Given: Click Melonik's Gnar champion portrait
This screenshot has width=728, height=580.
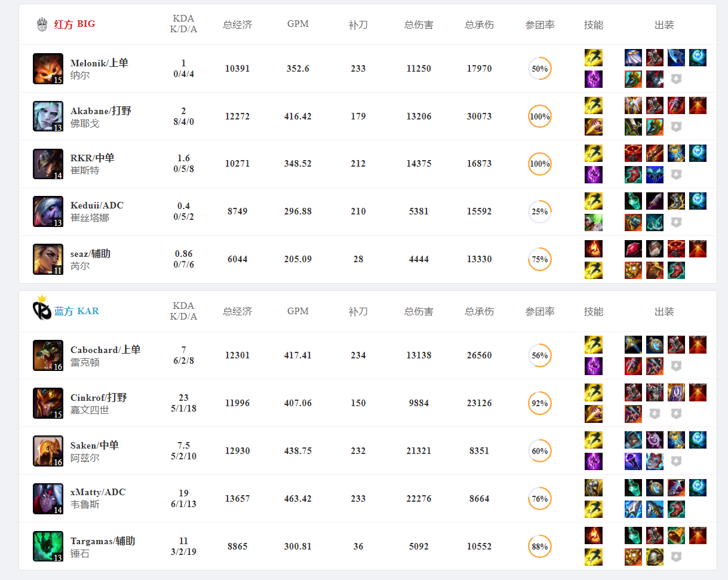Looking at the screenshot, I should point(48,68).
